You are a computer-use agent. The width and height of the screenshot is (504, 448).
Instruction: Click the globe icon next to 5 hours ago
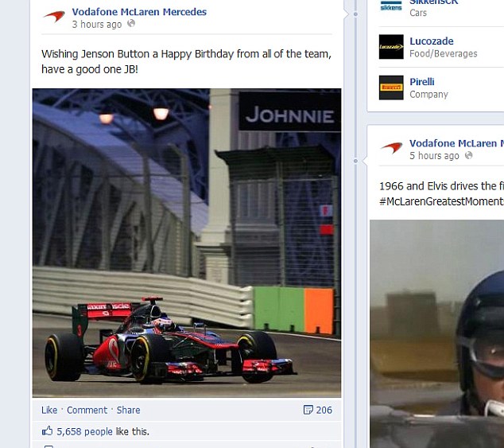469,155
